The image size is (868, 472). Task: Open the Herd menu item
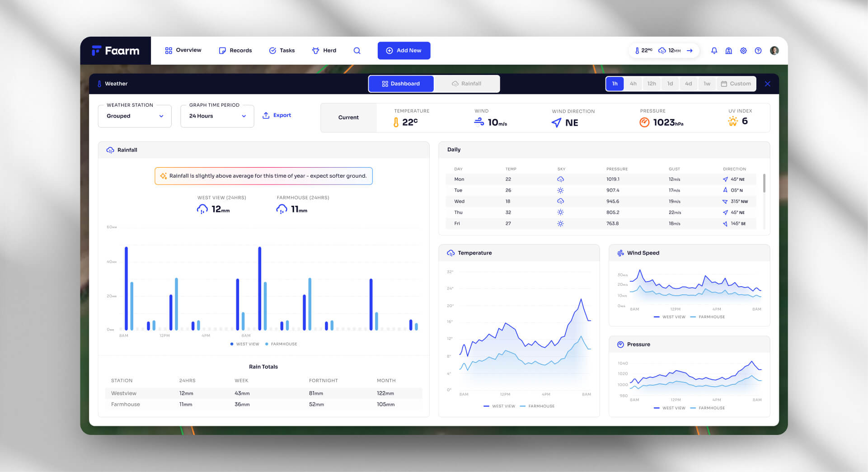(324, 51)
